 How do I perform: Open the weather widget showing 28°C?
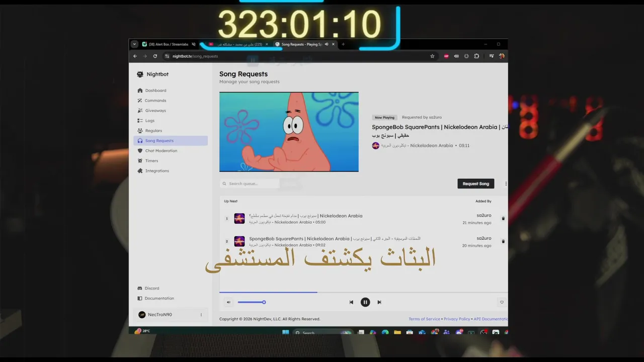coord(142,331)
